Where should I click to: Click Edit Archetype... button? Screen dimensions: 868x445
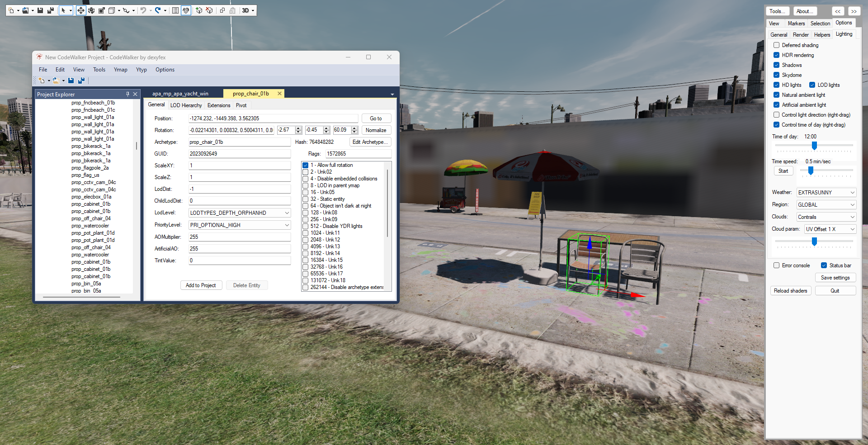pos(370,142)
